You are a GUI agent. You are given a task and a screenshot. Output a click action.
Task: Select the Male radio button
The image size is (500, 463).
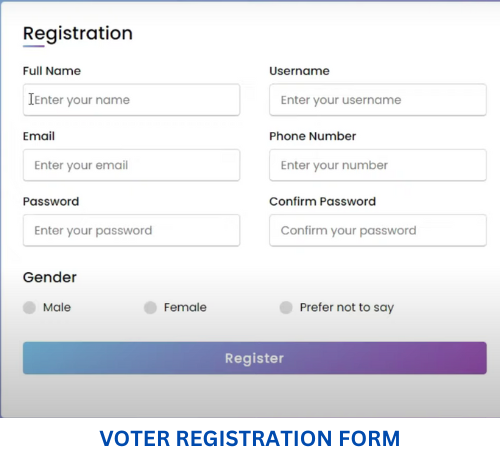[x=29, y=307]
